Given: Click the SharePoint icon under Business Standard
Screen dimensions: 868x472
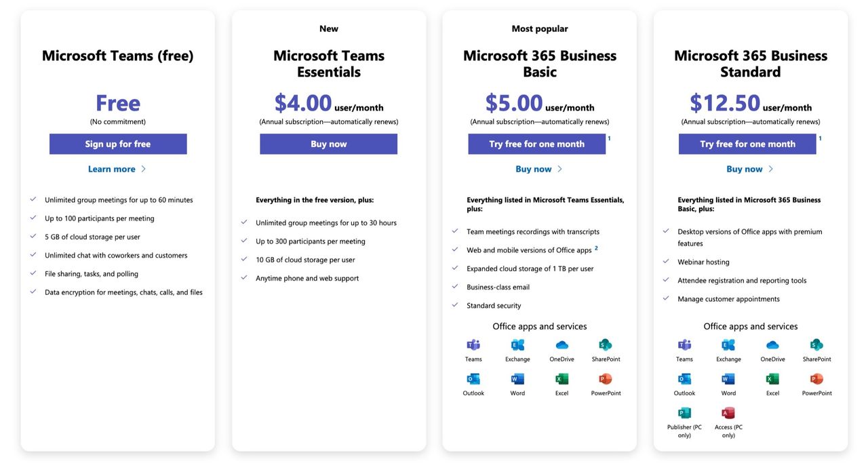Looking at the screenshot, I should (x=816, y=345).
